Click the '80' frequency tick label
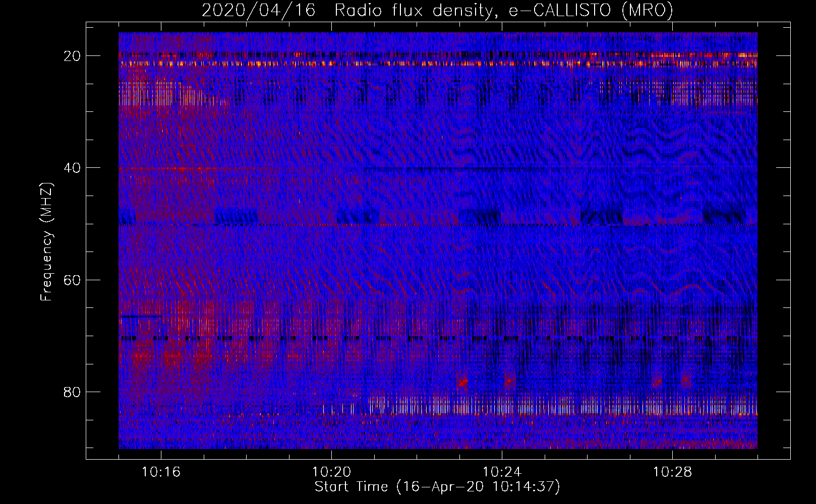The image size is (816, 504). [73, 392]
